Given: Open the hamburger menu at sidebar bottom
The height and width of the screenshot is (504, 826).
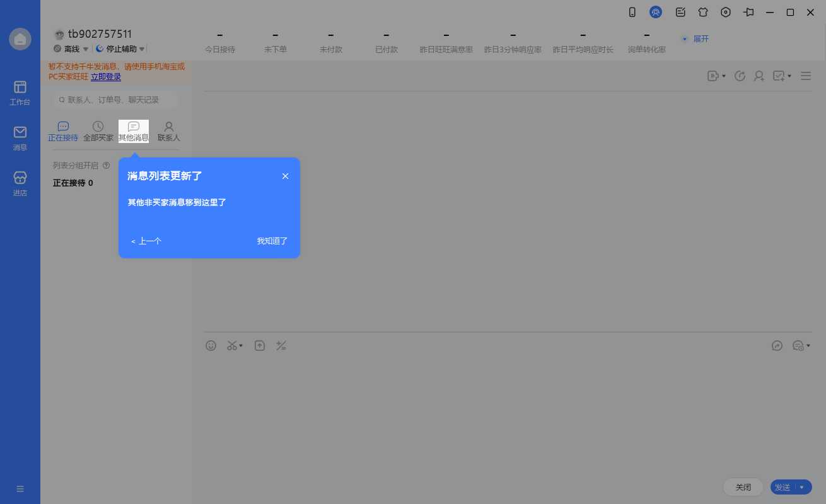Looking at the screenshot, I should tap(20, 489).
